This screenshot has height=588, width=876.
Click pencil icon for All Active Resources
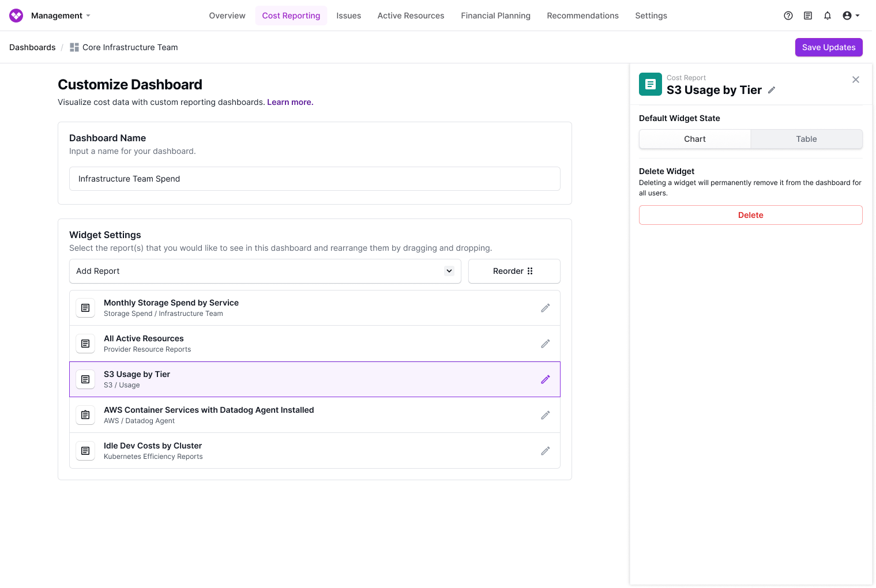click(545, 344)
